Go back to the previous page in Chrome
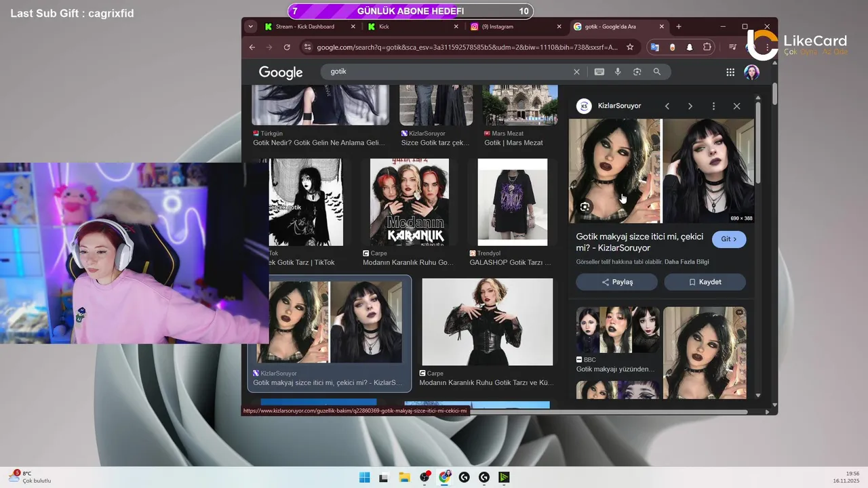 pyautogui.click(x=252, y=47)
